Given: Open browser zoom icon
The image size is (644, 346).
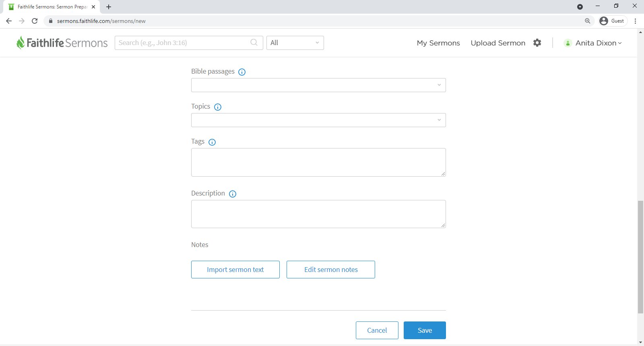Looking at the screenshot, I should coord(588,21).
